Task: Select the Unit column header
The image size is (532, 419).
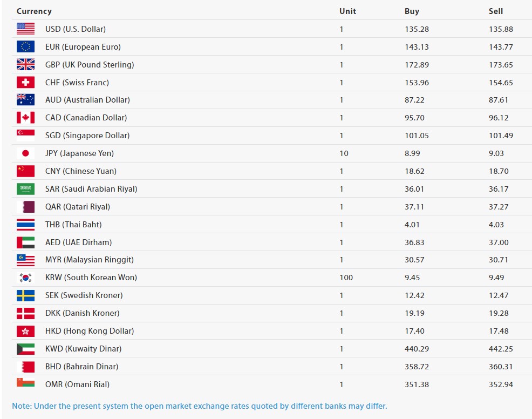Action: pos(347,11)
